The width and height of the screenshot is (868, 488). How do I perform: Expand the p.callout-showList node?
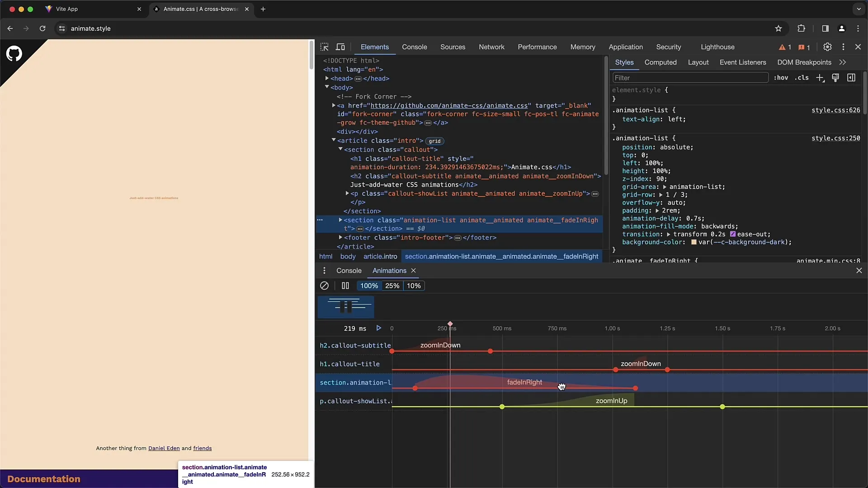(347, 193)
